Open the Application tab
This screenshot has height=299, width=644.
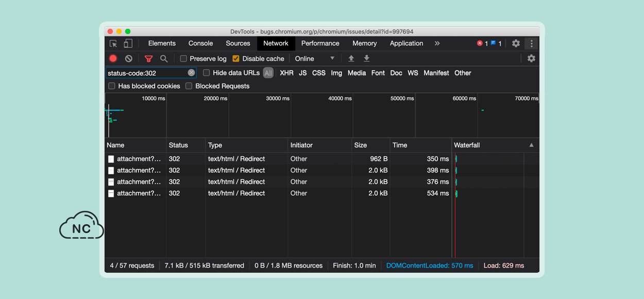pyautogui.click(x=406, y=44)
